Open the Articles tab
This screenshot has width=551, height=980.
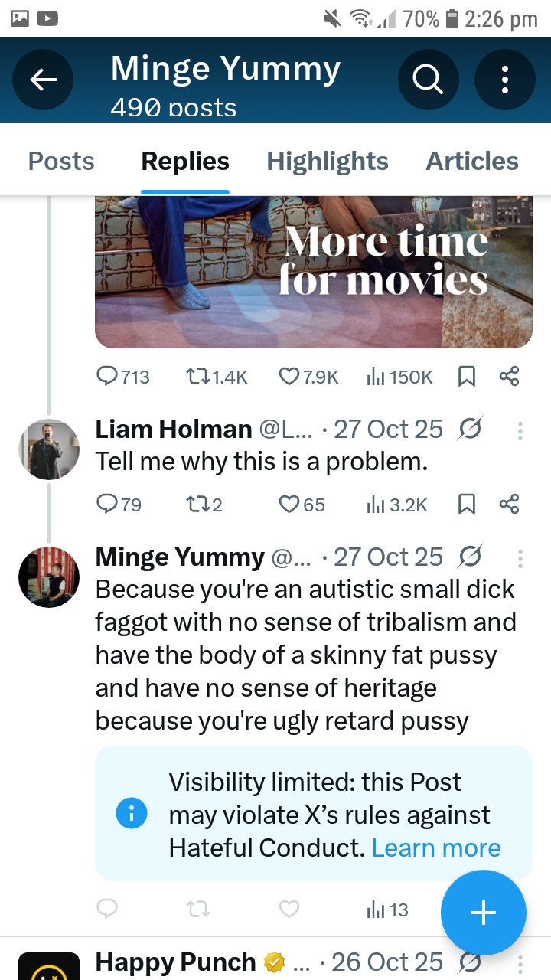[471, 162]
